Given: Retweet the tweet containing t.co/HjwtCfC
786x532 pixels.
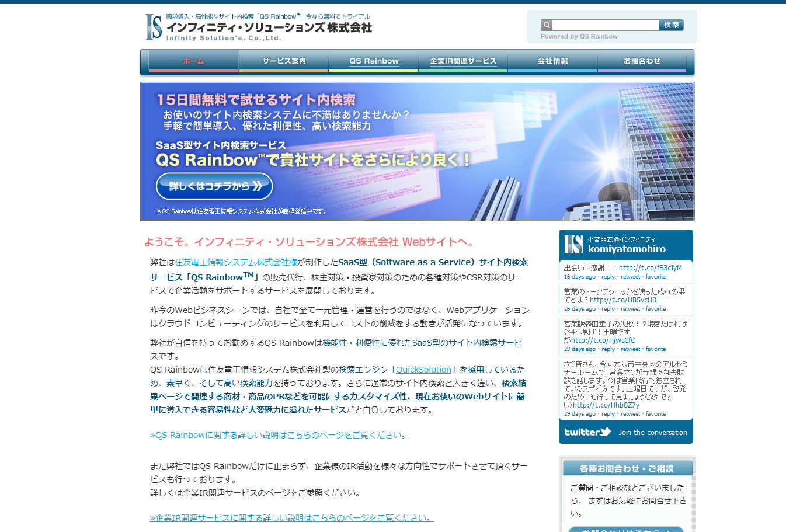Looking at the screenshot, I should pos(631,349).
